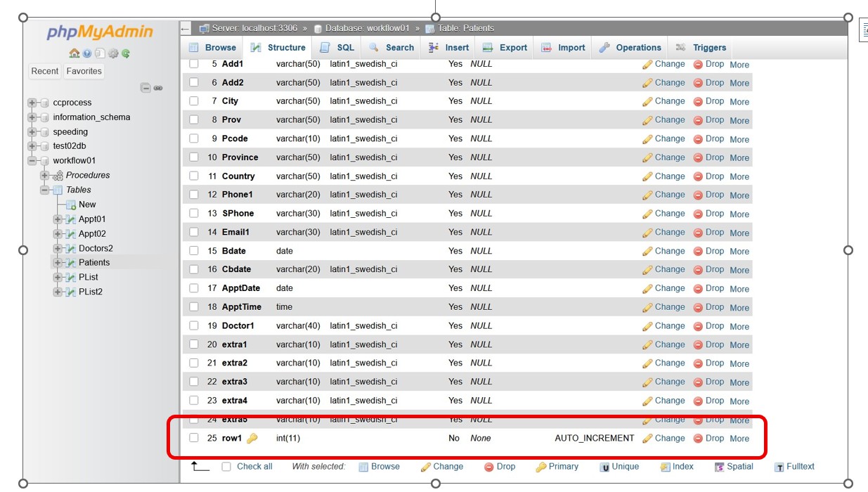
Task: Click the pencil Change icon for Bdate
Action: tap(647, 251)
